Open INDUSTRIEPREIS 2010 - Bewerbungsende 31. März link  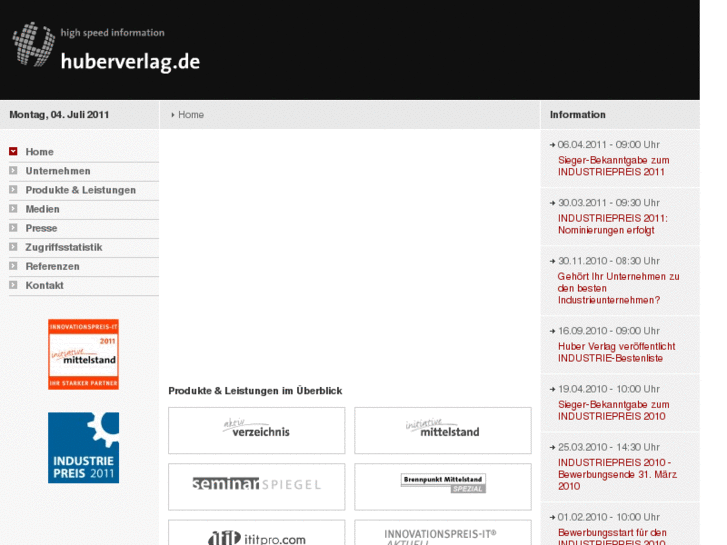(617, 474)
